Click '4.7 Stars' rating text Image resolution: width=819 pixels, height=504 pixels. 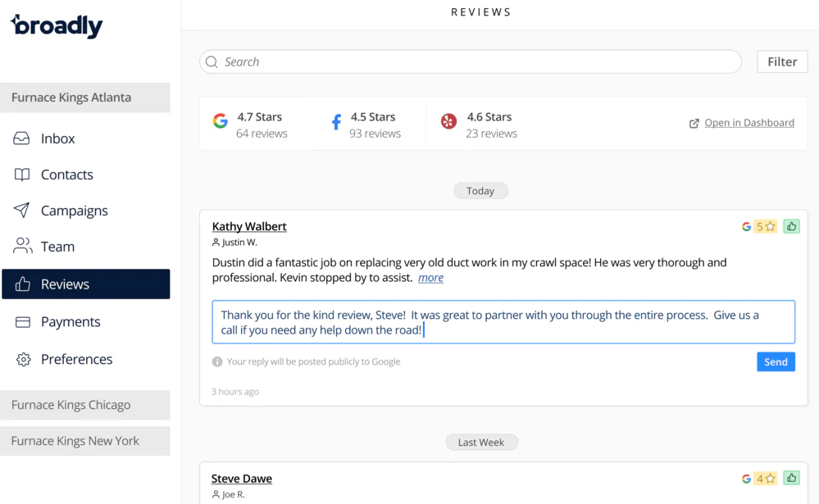[260, 117]
